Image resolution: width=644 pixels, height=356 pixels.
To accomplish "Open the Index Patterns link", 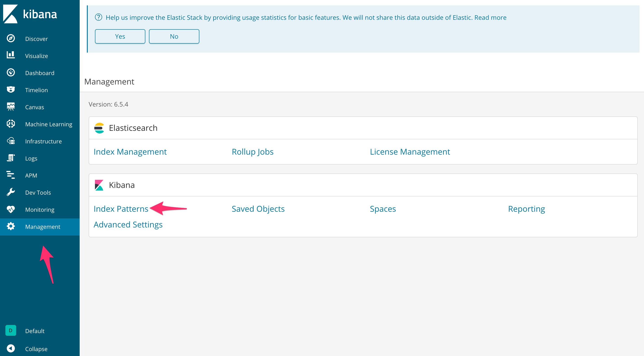I will pos(121,209).
